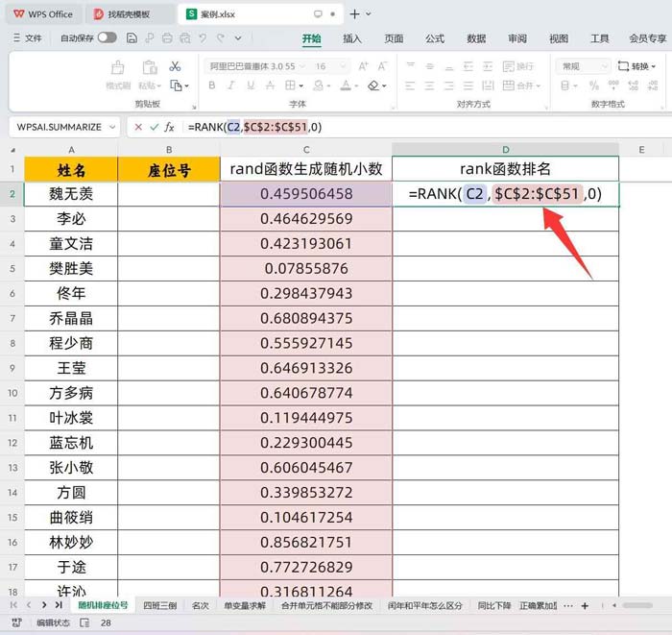This screenshot has height=635, width=672.
Task: Click in the formula bar input
Action: tap(428, 127)
